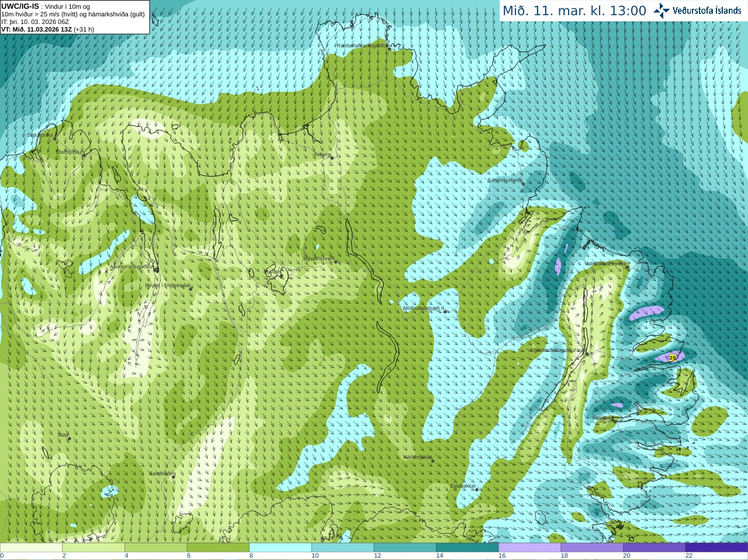Image resolution: width=748 pixels, height=560 pixels.
Task: Click the Kárahnjúkar station label
Action: pos(418,457)
